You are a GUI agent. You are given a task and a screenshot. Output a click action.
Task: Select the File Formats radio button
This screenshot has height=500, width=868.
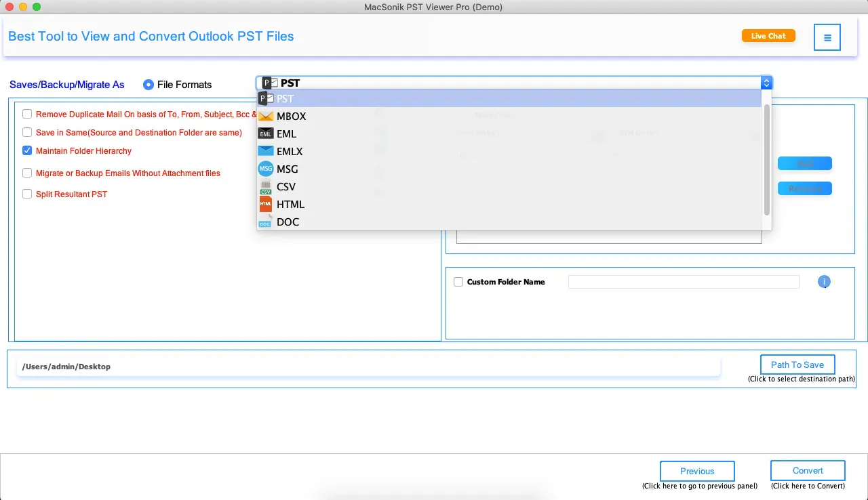coord(149,85)
